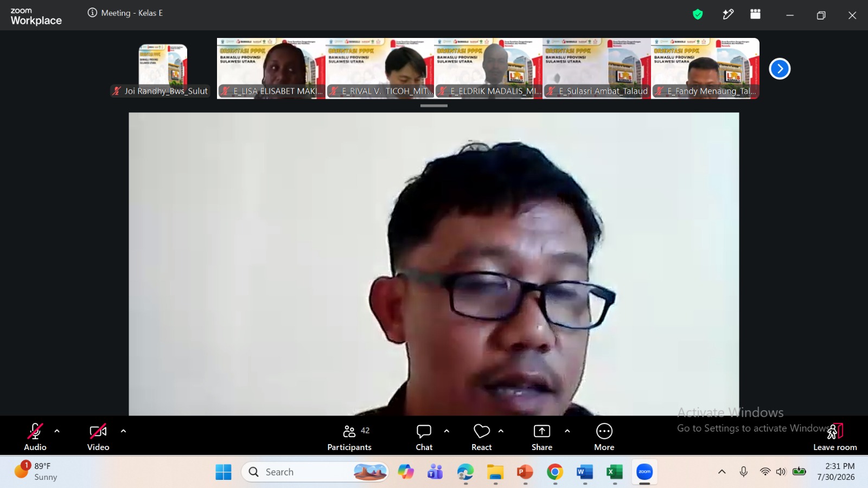Click the battery status icon

click(799, 472)
